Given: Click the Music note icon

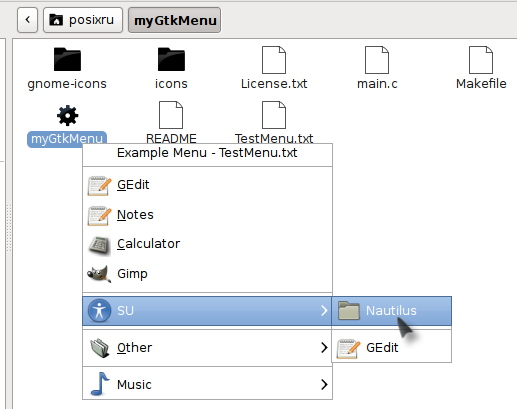Looking at the screenshot, I should coord(100,384).
